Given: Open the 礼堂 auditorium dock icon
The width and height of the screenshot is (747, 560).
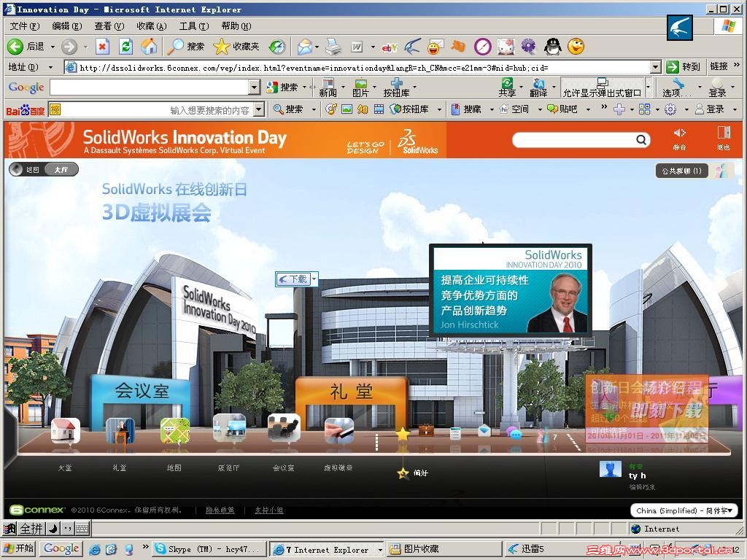Looking at the screenshot, I should pyautogui.click(x=120, y=431).
